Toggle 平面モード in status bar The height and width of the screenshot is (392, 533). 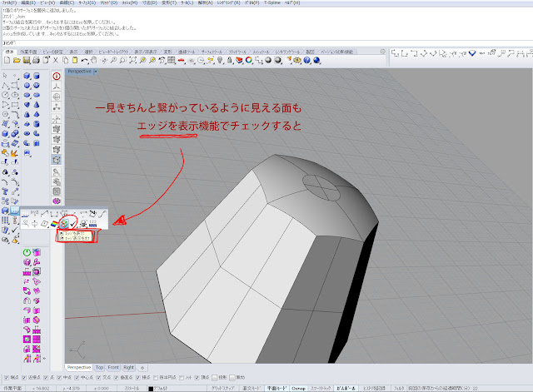(x=276, y=389)
